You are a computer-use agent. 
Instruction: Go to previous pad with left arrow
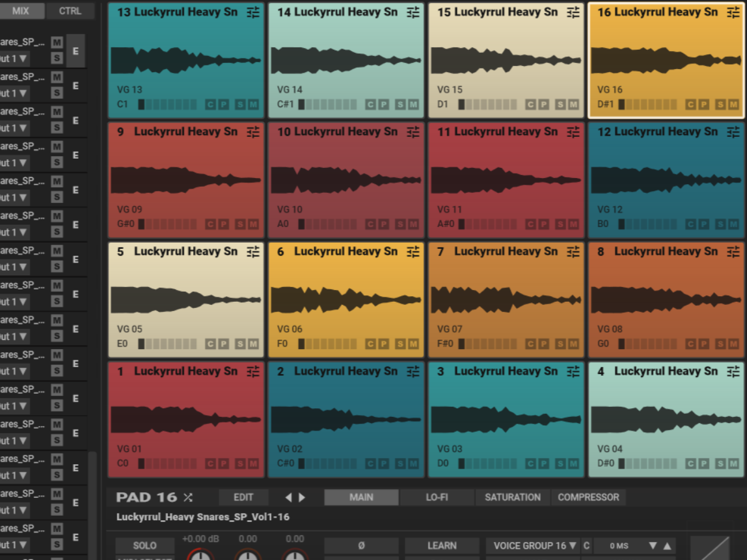(x=288, y=497)
